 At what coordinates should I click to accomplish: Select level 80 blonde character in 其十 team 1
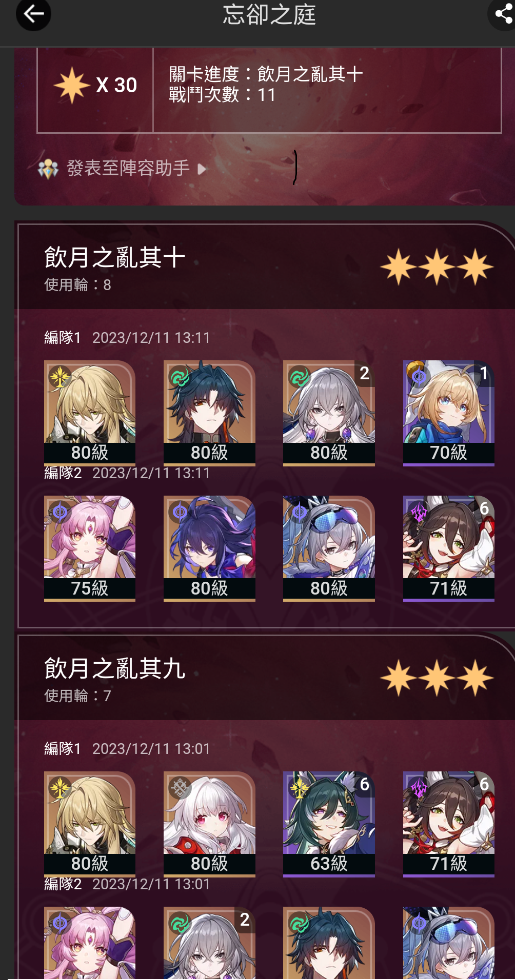point(90,413)
